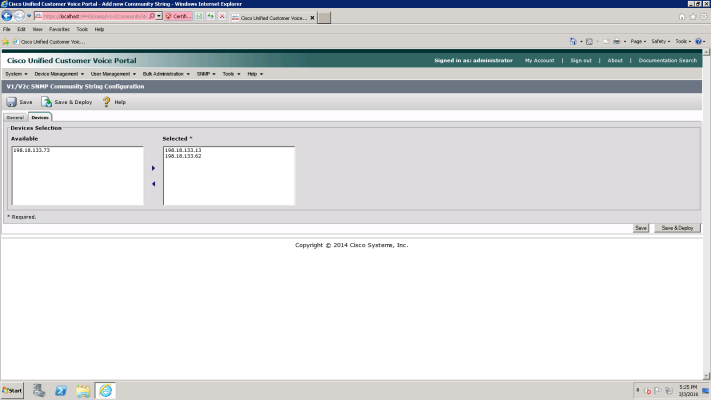Click the Certificate error badge
Viewport: 711px width, 400px height.
[179, 16]
